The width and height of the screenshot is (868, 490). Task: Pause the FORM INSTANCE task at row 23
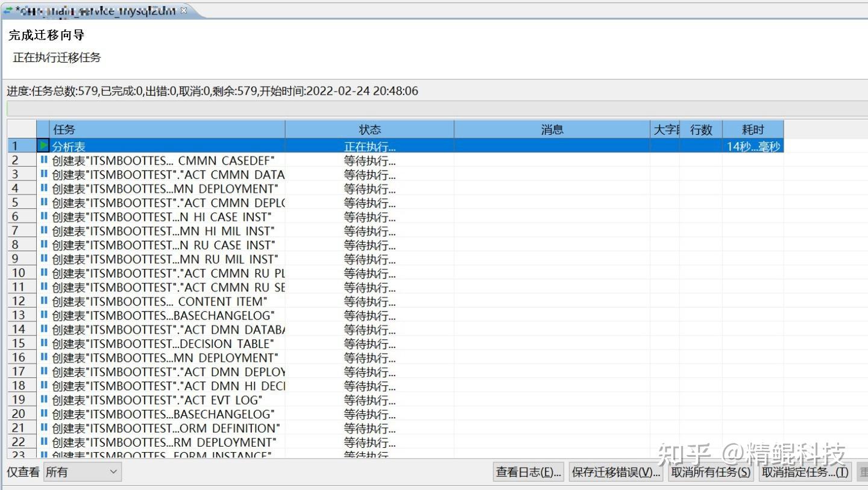click(x=44, y=454)
